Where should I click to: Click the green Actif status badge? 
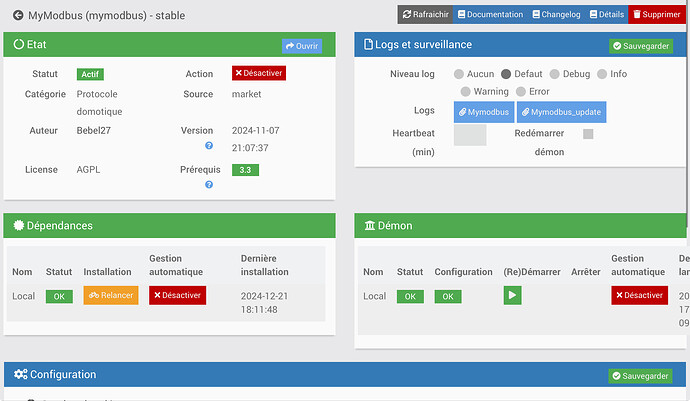[90, 74]
